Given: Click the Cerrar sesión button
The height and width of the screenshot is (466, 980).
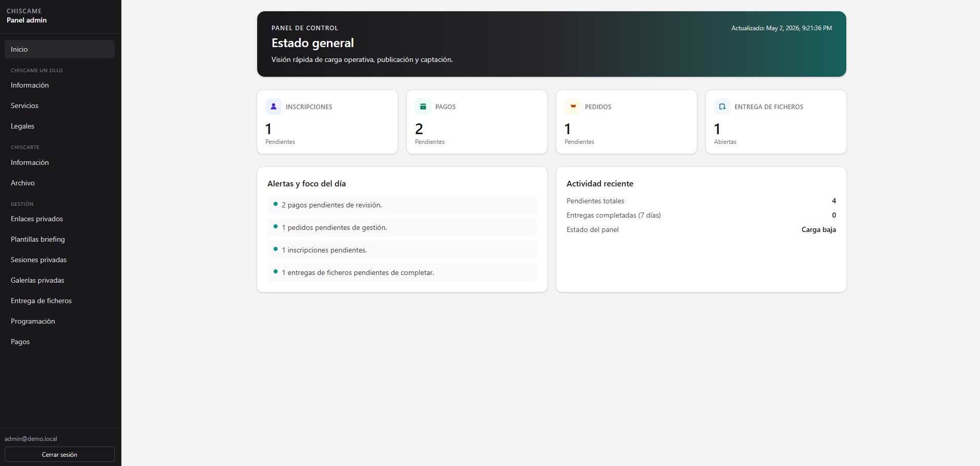Looking at the screenshot, I should coord(59,454).
